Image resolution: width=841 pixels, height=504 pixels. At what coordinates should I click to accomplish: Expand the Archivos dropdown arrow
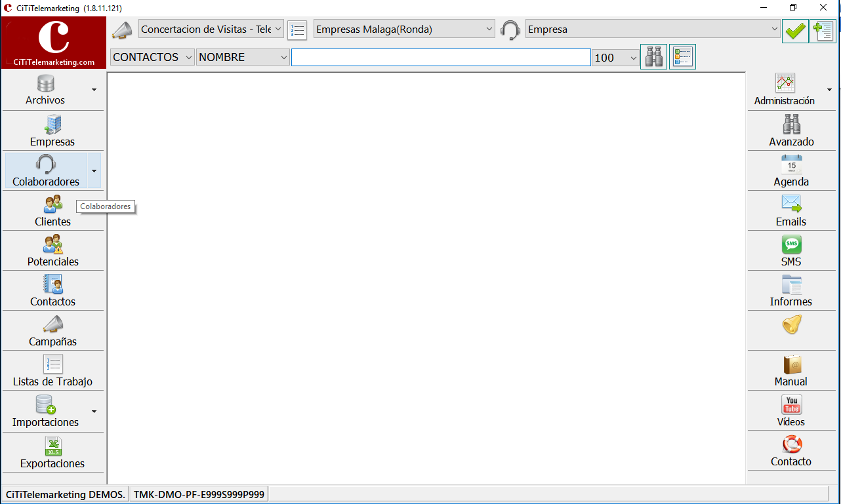(94, 90)
